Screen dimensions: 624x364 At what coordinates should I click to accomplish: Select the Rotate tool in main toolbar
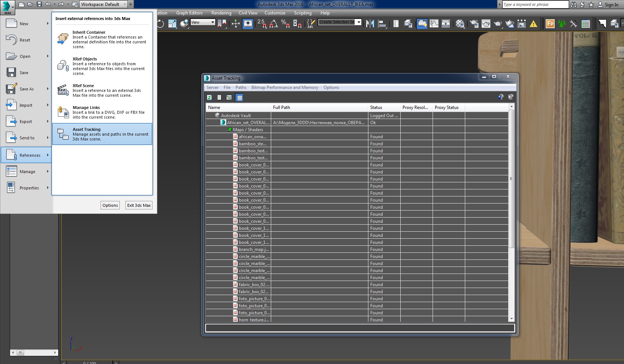161,24
